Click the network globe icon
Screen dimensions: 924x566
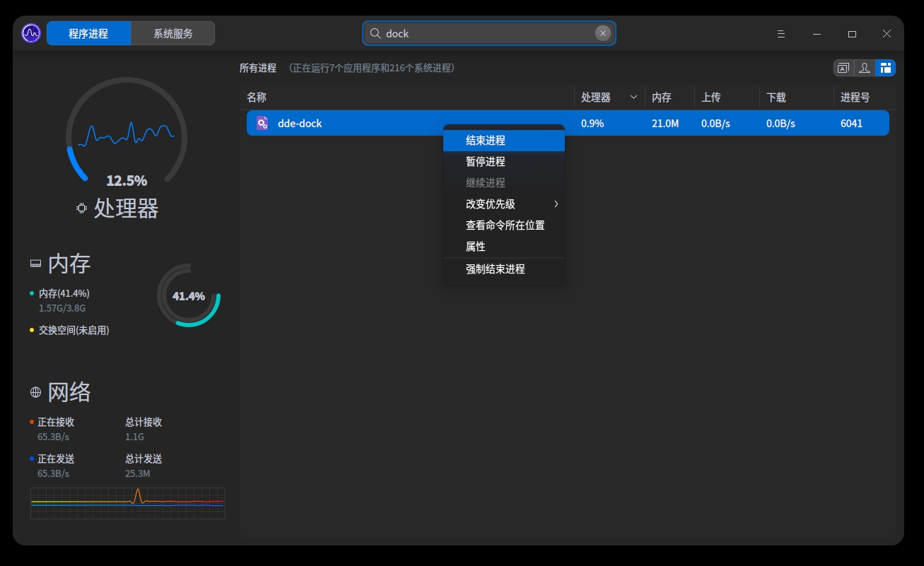[x=35, y=392]
